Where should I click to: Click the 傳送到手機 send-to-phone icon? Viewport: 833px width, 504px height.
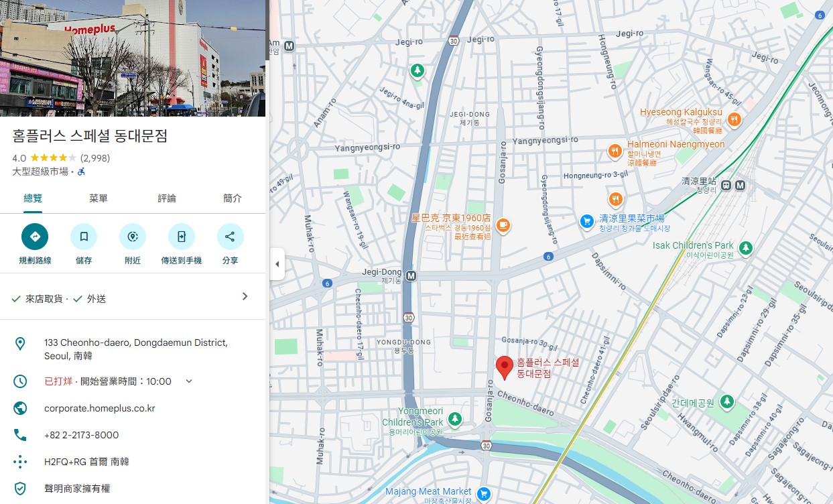pyautogui.click(x=181, y=236)
